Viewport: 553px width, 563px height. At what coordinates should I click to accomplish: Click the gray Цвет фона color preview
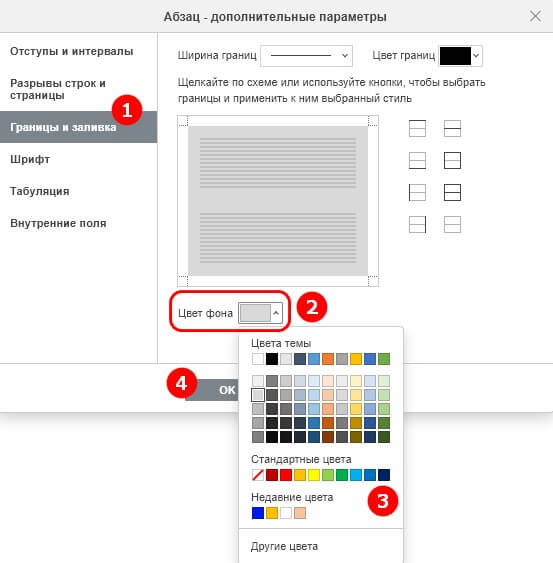pos(255,313)
